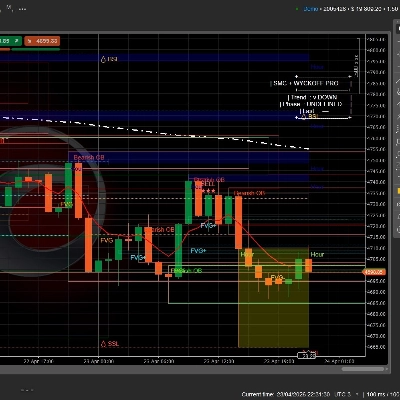Screen dimensions: 400x400
Task: Click the 4665.00 price axis value
Action: [376, 347]
